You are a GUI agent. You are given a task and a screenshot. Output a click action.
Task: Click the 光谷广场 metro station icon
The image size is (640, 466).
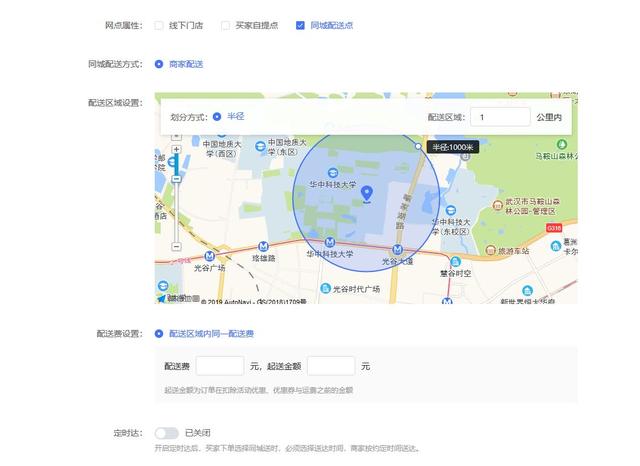[x=209, y=256]
